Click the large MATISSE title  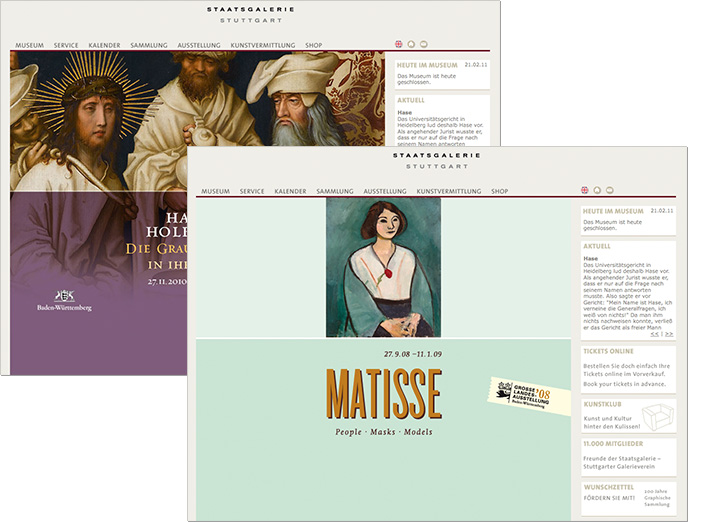tap(384, 393)
